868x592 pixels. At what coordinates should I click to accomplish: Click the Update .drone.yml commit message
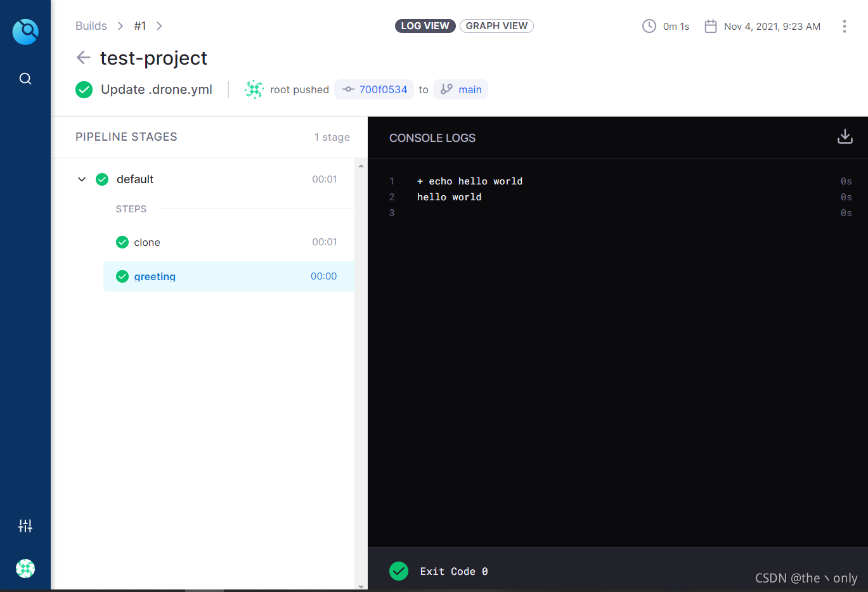[157, 89]
